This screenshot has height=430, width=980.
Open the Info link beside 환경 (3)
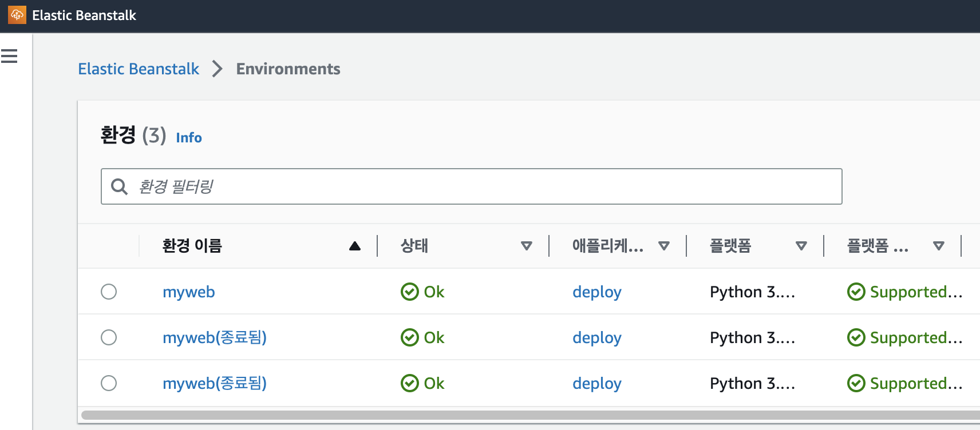click(x=189, y=138)
